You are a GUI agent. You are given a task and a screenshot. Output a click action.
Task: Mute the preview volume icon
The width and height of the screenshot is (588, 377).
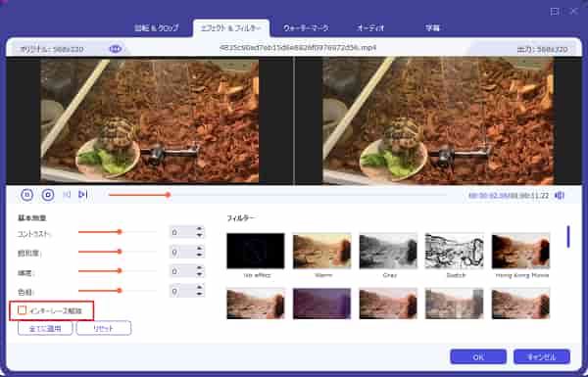560,195
